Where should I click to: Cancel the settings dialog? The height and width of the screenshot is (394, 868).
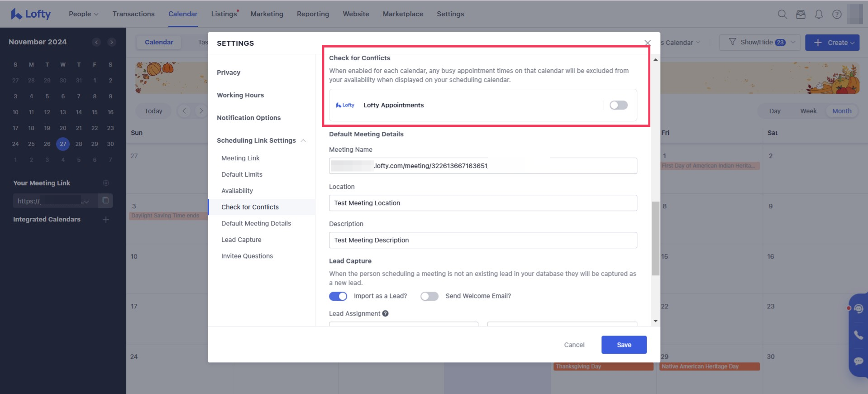(574, 345)
